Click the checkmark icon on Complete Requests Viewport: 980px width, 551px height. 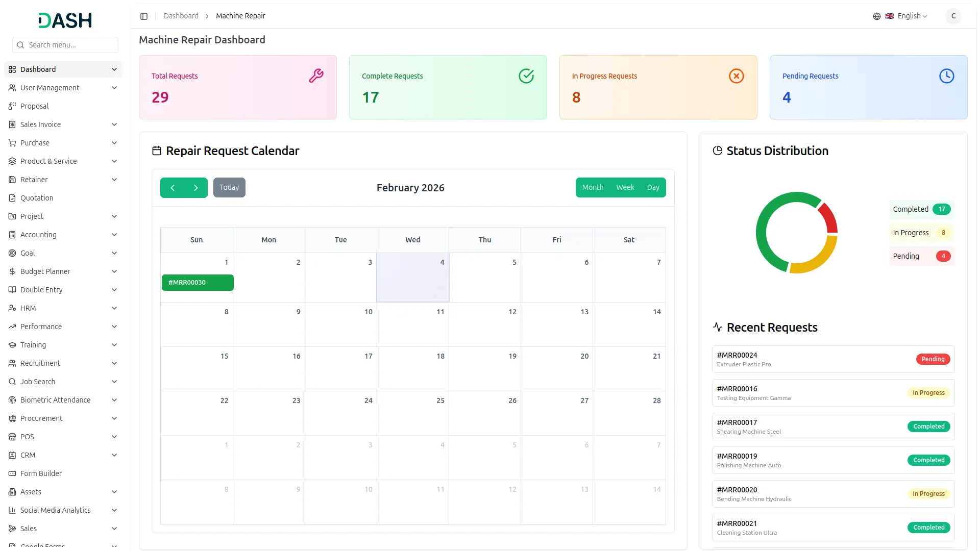(526, 76)
